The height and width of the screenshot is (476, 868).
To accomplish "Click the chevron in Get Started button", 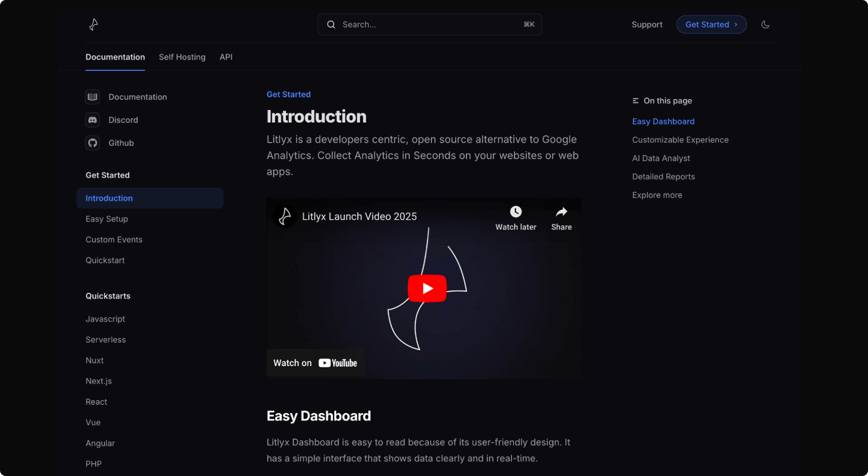I will (x=736, y=25).
